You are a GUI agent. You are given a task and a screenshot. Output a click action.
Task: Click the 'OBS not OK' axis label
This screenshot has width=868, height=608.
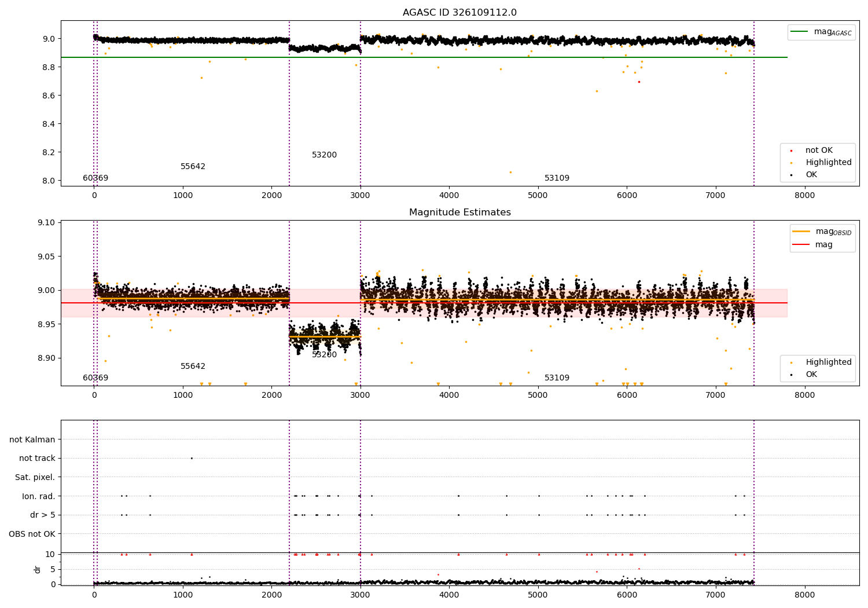pos(32,534)
